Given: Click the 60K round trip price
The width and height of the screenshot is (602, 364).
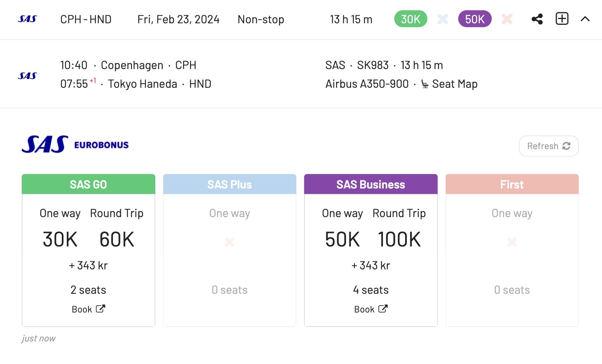Looking at the screenshot, I should tap(117, 240).
